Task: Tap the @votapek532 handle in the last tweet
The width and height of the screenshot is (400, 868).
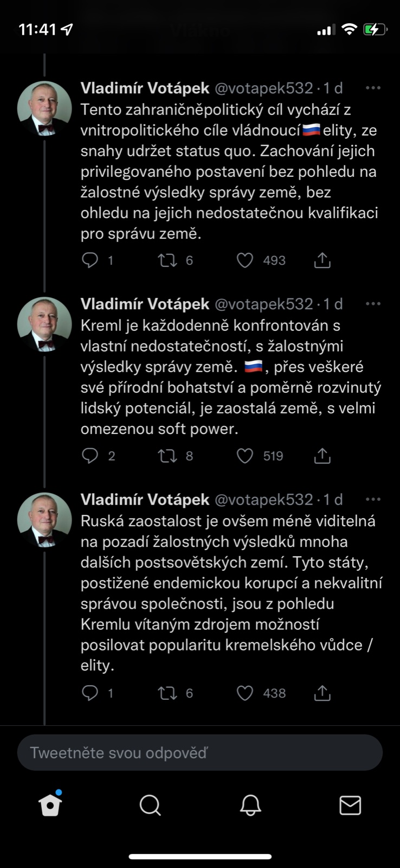Action: [x=264, y=499]
